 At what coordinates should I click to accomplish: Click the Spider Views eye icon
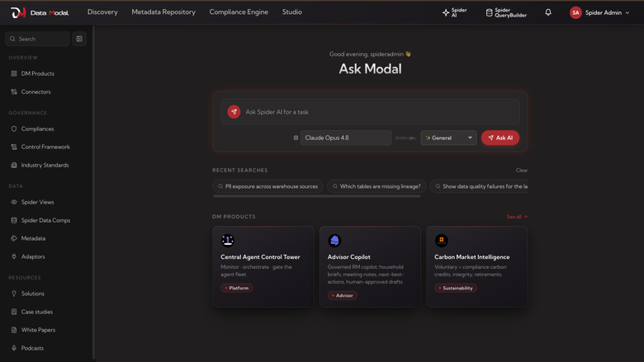[x=14, y=202]
